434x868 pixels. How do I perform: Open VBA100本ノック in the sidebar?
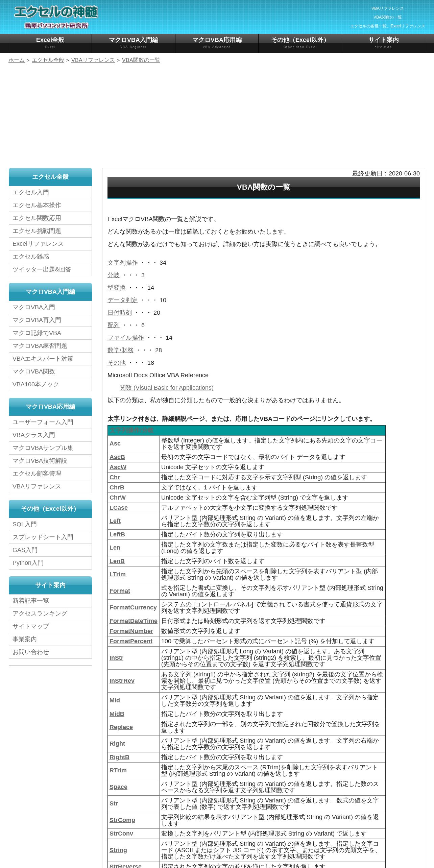(50, 384)
